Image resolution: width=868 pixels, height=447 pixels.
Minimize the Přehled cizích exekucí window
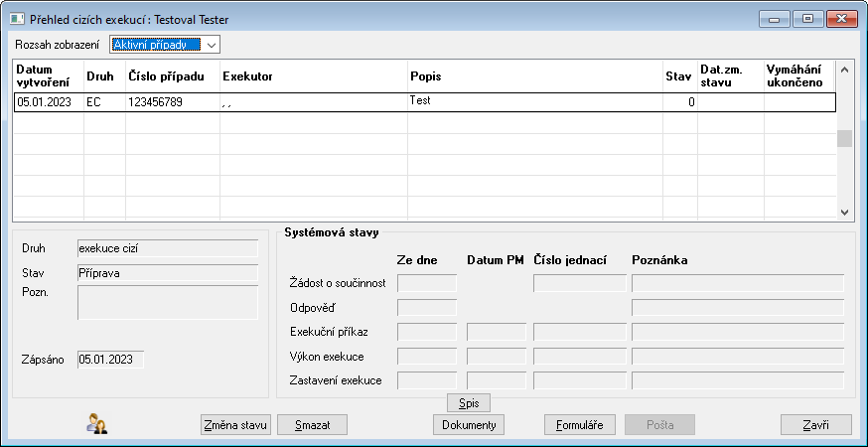pyautogui.click(x=775, y=20)
